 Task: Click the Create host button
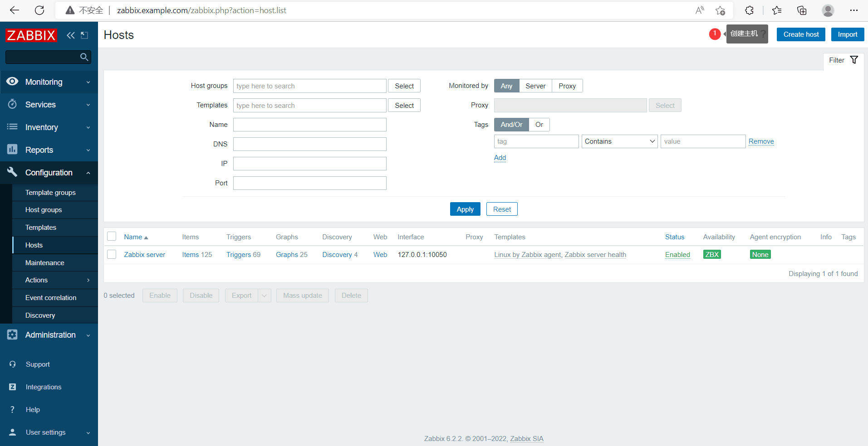coord(801,34)
